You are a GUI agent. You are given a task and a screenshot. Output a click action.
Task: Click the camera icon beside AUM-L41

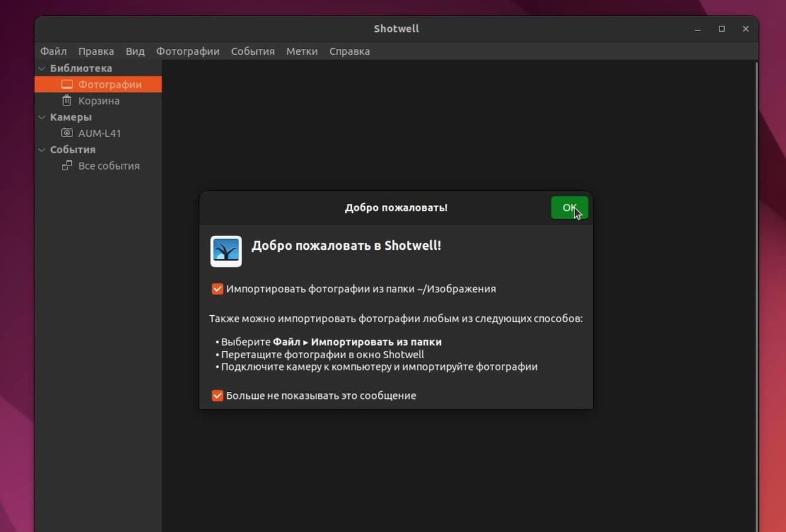tap(67, 133)
